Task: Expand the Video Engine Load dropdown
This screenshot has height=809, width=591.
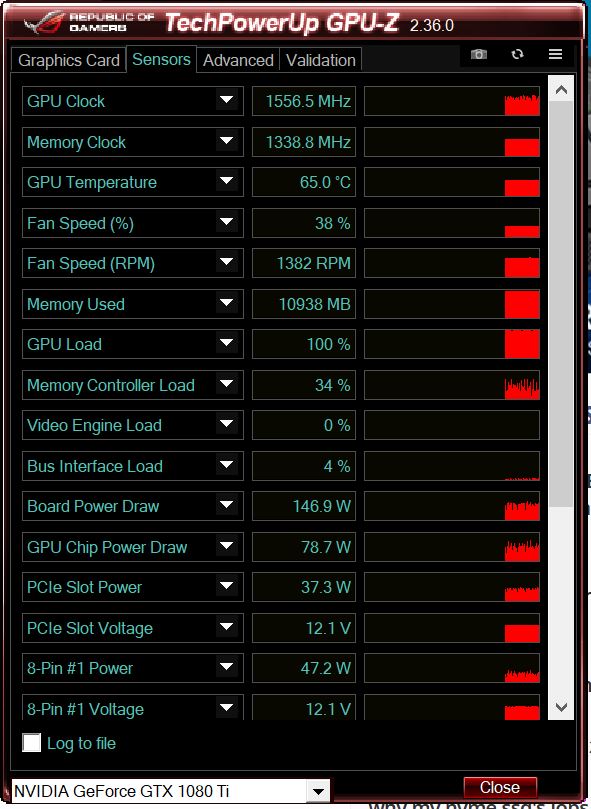Action: (227, 425)
